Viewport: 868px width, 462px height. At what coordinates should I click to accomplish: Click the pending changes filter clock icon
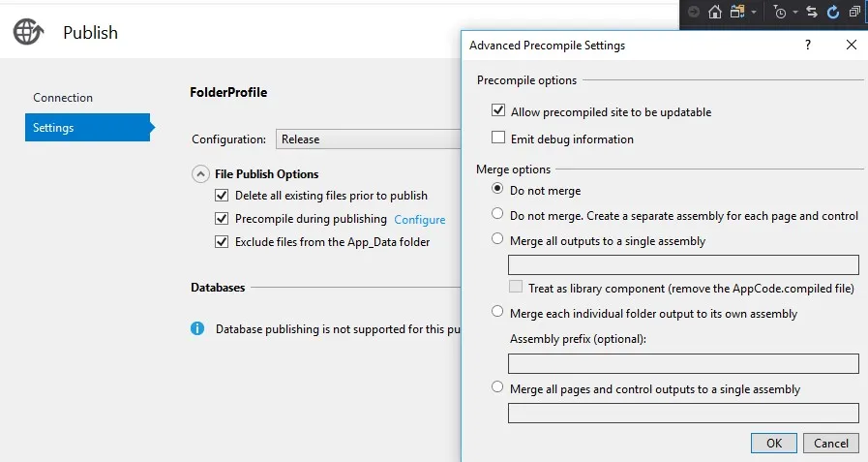point(780,13)
